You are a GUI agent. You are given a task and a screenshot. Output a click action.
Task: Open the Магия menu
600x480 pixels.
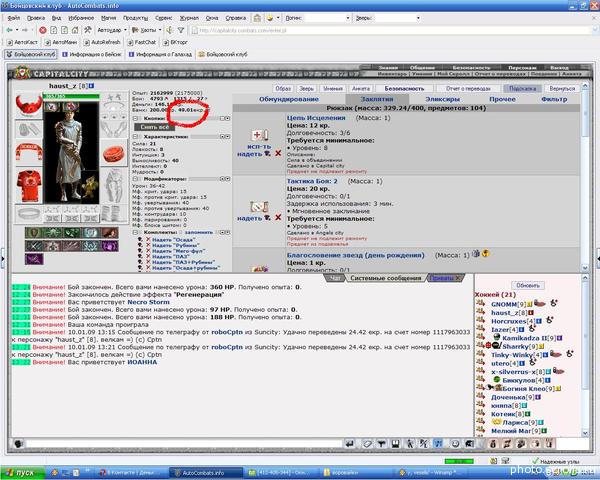[108, 18]
